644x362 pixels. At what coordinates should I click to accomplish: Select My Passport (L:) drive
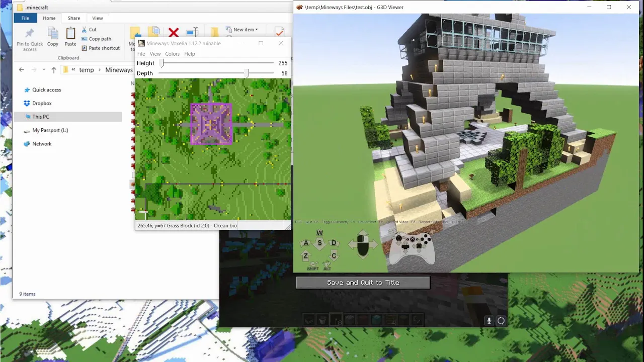pyautogui.click(x=50, y=130)
